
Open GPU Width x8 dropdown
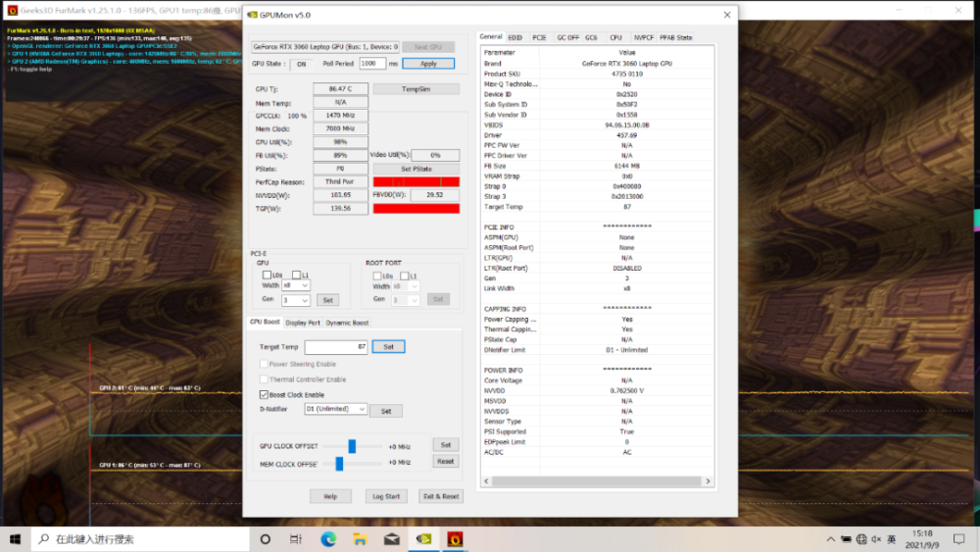296,285
